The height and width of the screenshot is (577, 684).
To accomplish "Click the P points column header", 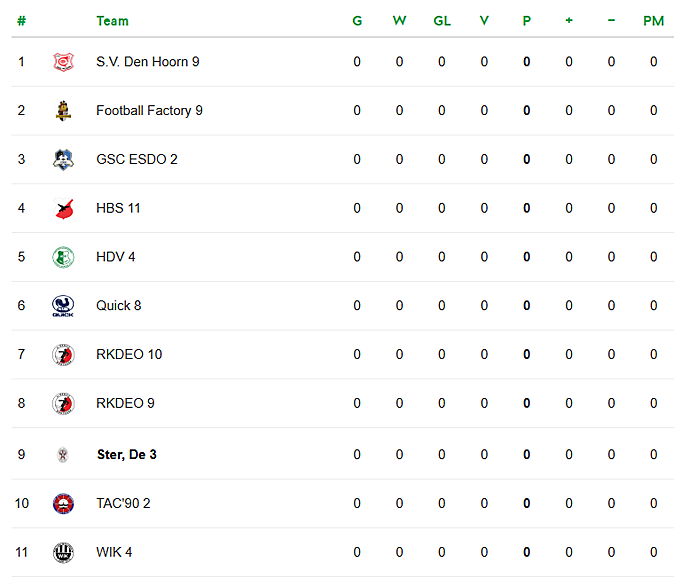I will (x=527, y=21).
